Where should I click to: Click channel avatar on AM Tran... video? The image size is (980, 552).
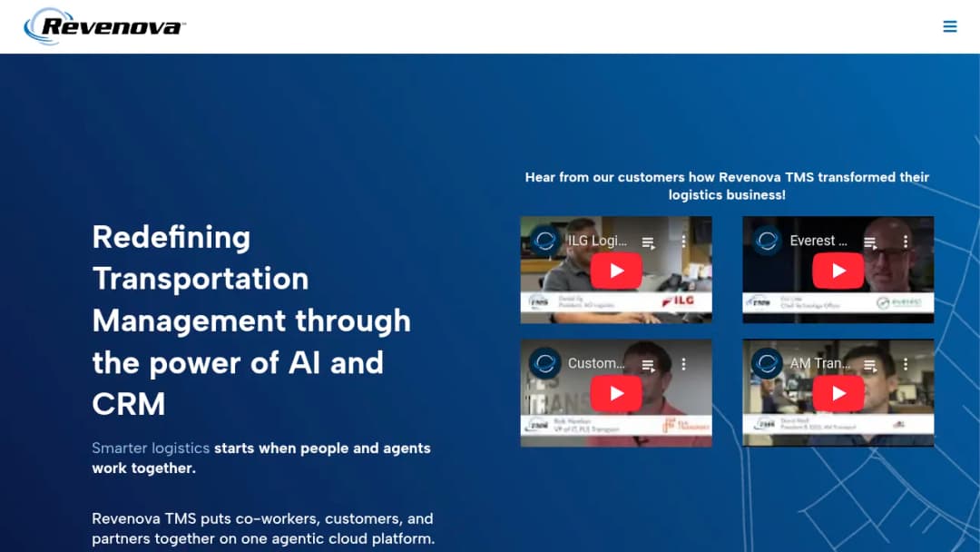767,363
